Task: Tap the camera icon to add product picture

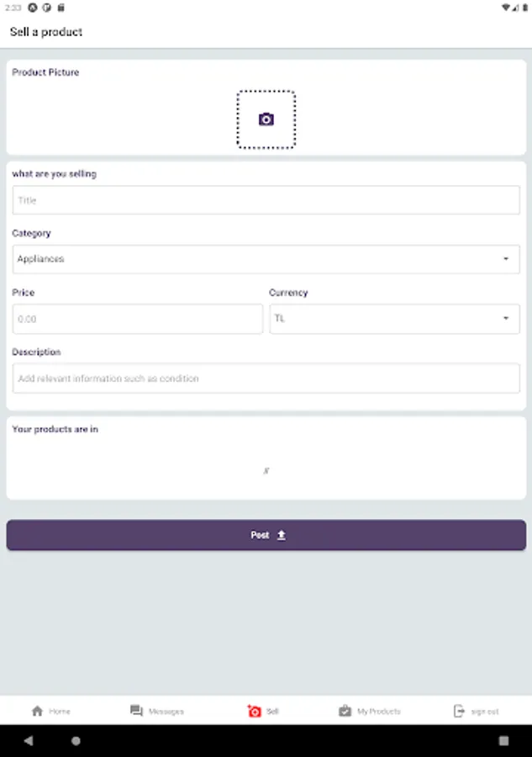Action: [x=266, y=119]
